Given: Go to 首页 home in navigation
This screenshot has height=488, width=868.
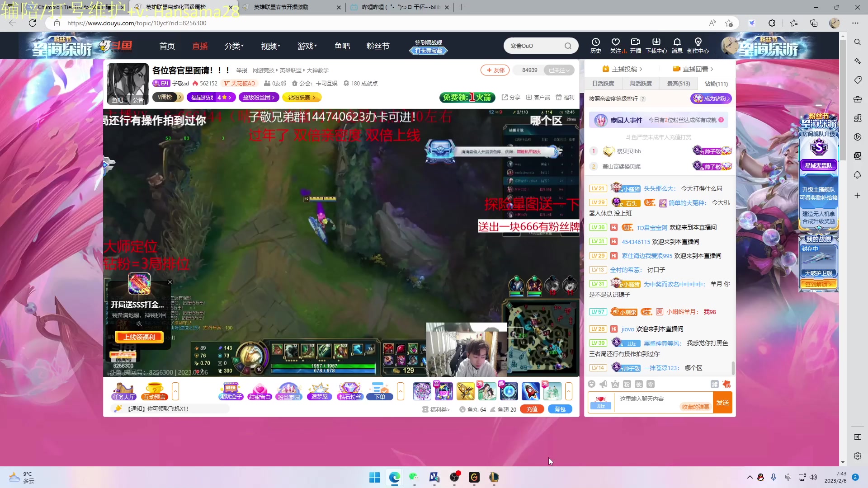Looking at the screenshot, I should [x=167, y=46].
